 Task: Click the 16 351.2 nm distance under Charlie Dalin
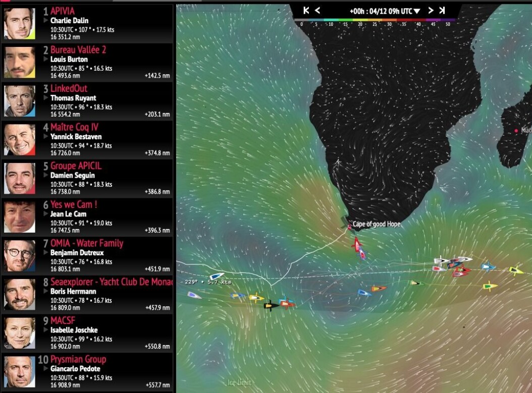[x=65, y=37]
